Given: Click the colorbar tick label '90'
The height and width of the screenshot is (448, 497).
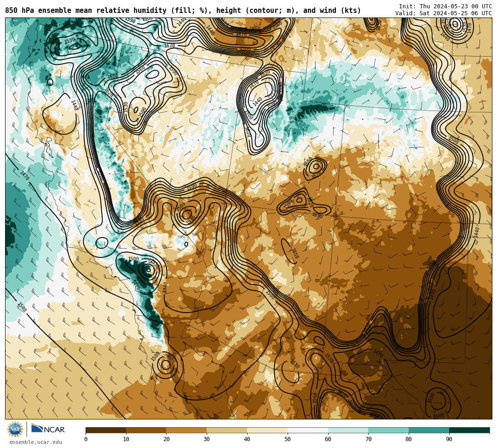Looking at the screenshot, I should tap(449, 439).
